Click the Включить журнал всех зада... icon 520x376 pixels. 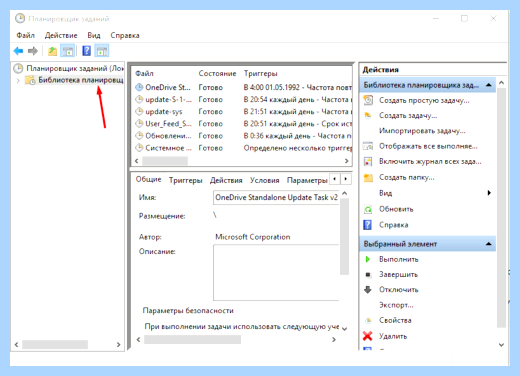(x=368, y=162)
